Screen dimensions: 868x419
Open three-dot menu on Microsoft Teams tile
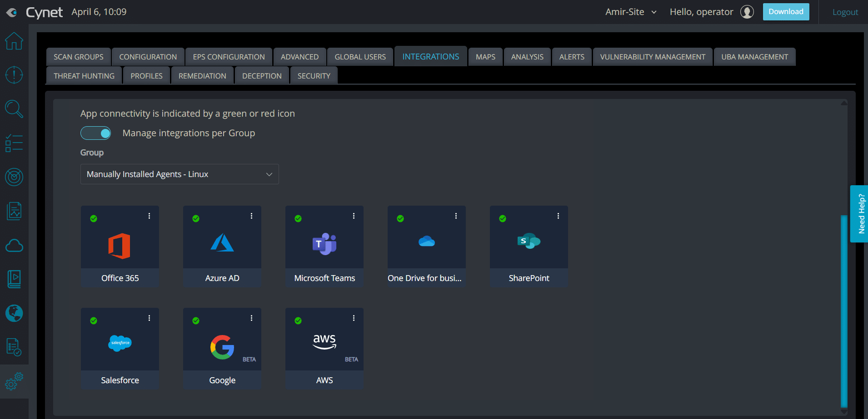(354, 216)
